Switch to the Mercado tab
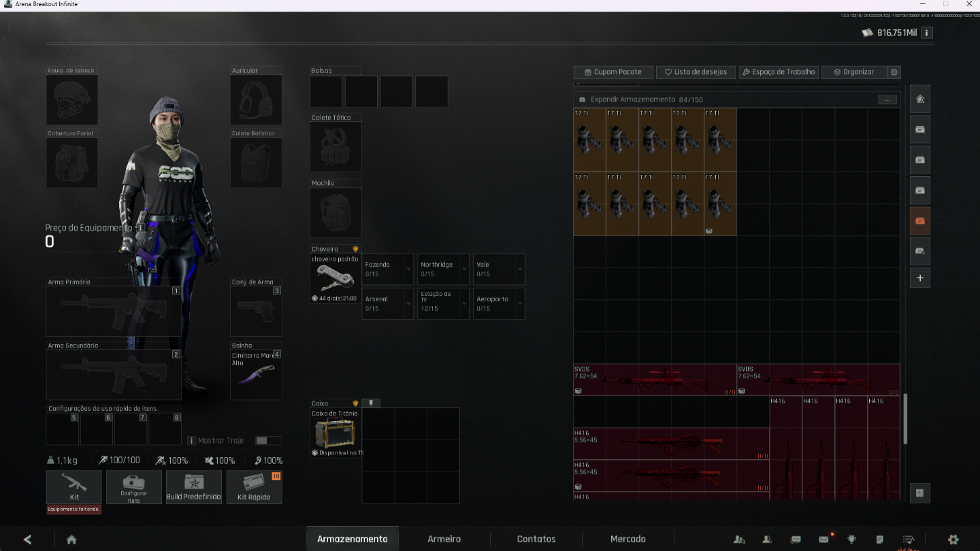The width and height of the screenshot is (980, 551). (x=627, y=539)
